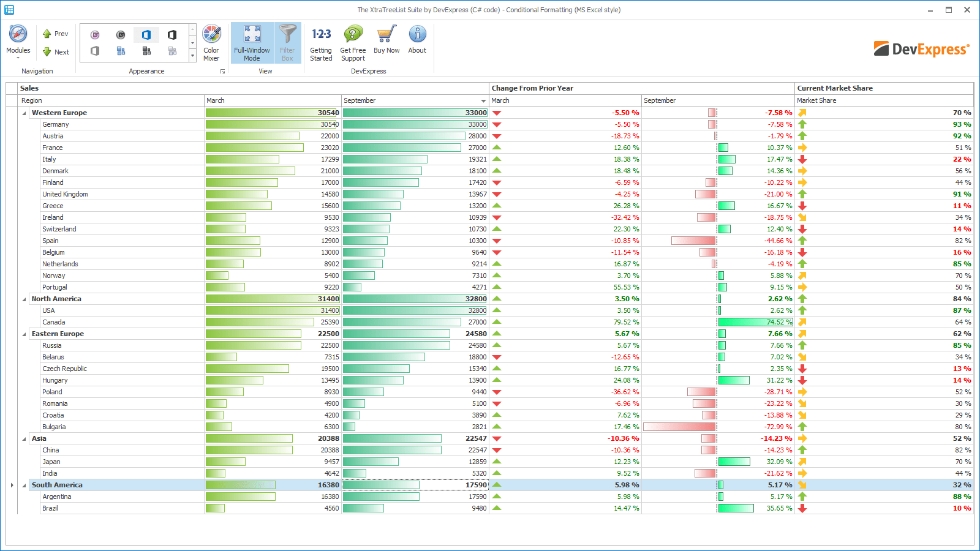Collapse the Western Europe group
The height and width of the screenshot is (551, 980).
pyautogui.click(x=24, y=113)
